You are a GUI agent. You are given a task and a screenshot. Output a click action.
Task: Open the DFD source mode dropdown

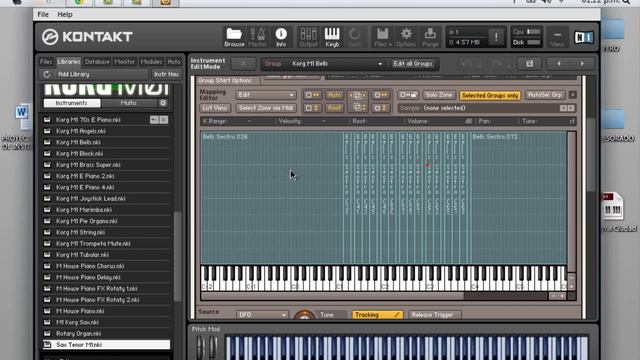(x=262, y=315)
